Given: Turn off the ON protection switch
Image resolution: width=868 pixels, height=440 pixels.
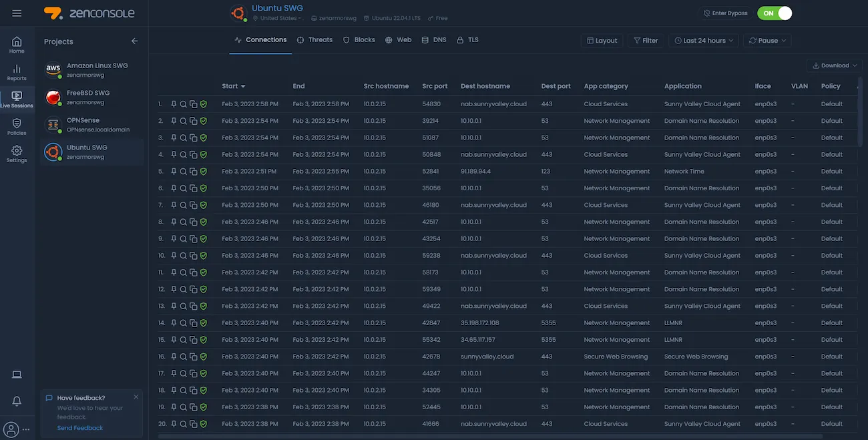Looking at the screenshot, I should pos(775,13).
